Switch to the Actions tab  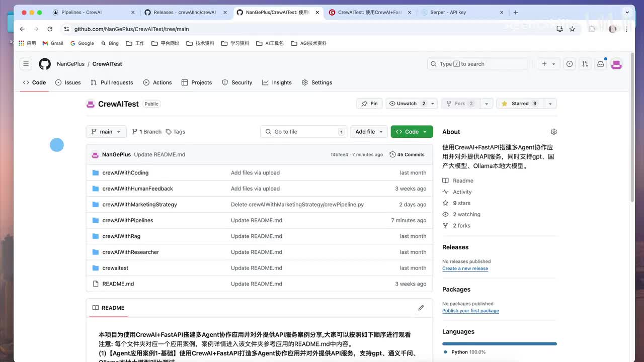point(157,82)
